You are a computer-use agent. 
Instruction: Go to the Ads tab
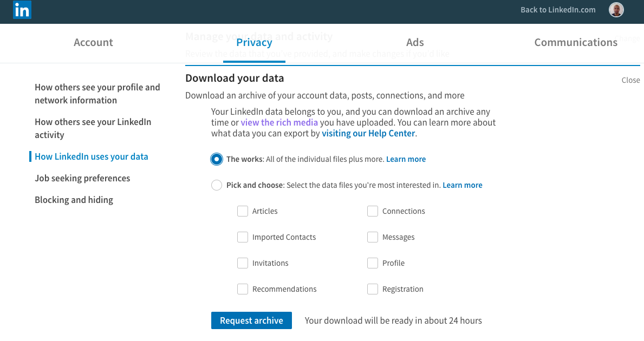(x=415, y=42)
